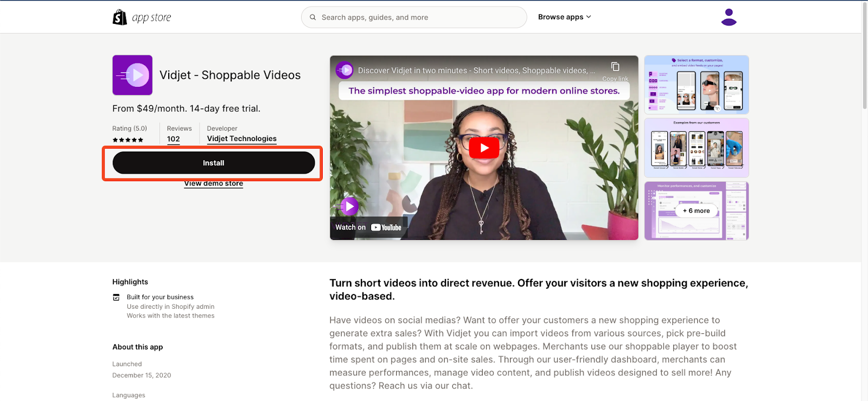Viewport: 868px width, 401px height.
Task: Click the Copy link icon on video
Action: point(615,67)
